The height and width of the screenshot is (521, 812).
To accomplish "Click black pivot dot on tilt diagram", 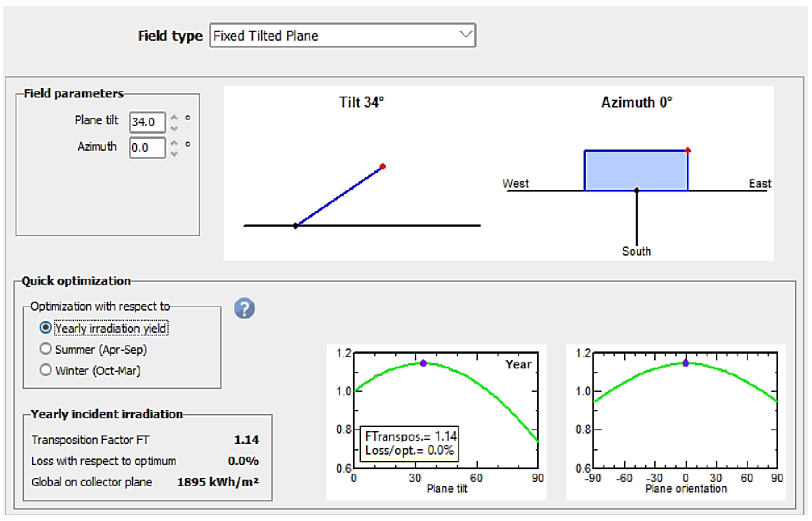I will click(x=296, y=226).
